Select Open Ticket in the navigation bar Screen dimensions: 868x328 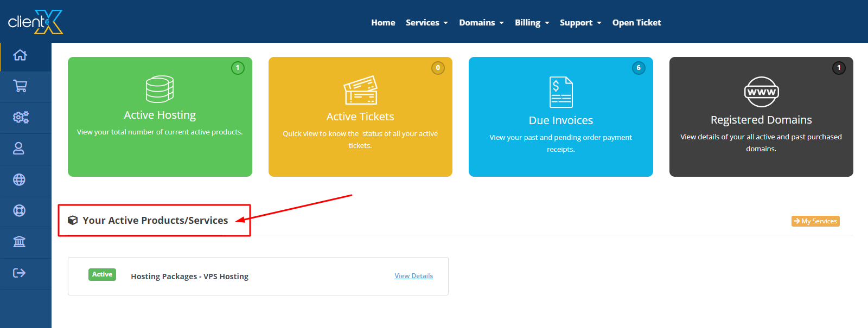(636, 23)
